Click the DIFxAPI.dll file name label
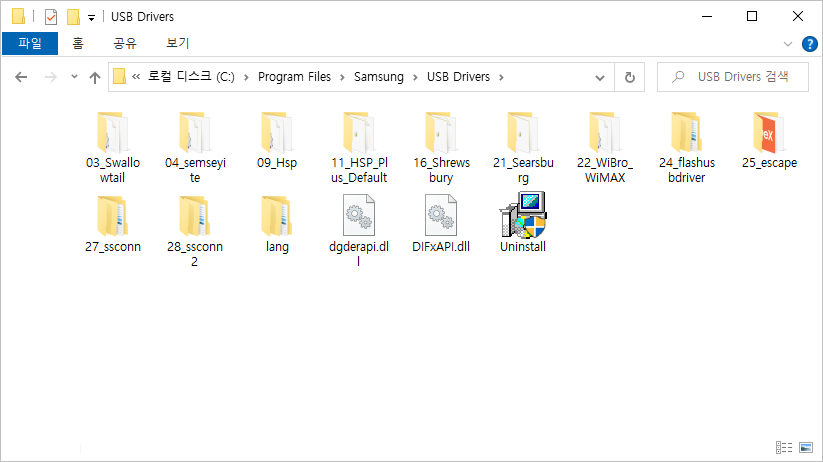Viewport: 823px width, 462px height. click(441, 247)
